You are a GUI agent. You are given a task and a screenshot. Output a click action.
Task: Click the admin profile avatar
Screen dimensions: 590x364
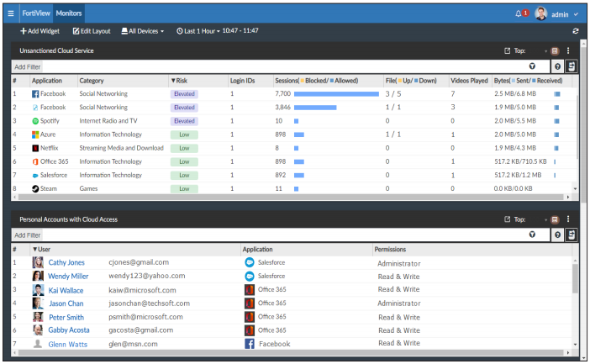tap(541, 14)
